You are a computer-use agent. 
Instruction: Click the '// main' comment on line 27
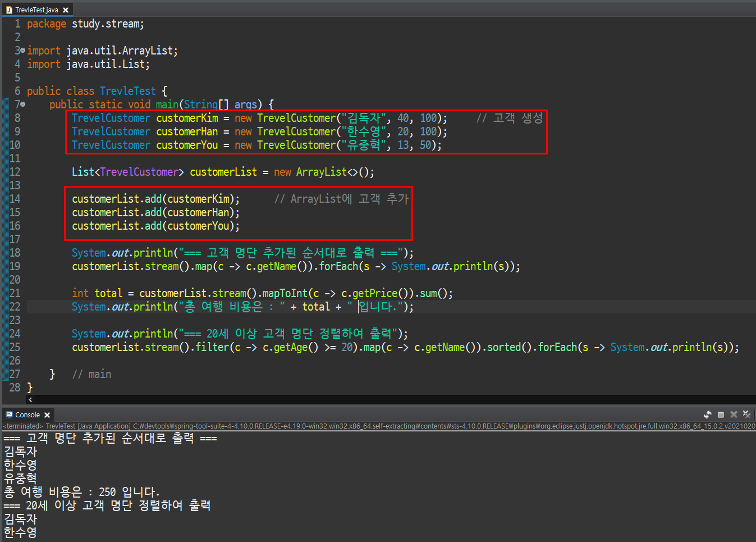tap(91, 374)
